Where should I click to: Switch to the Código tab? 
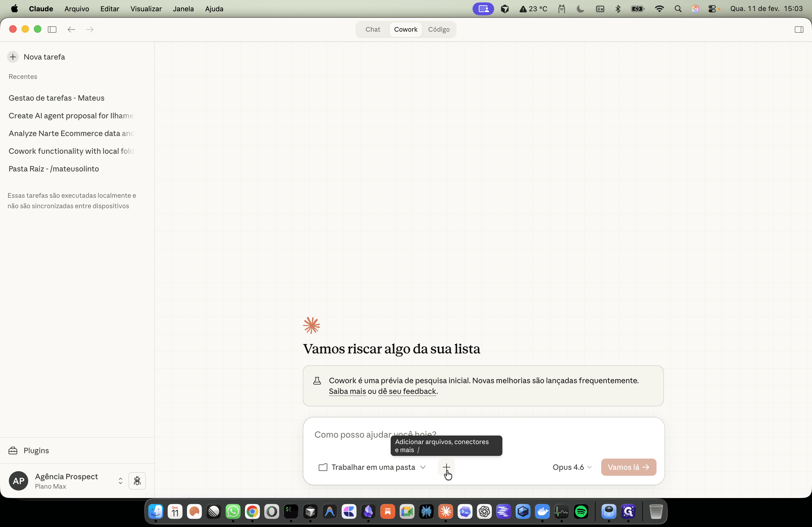pos(439,29)
